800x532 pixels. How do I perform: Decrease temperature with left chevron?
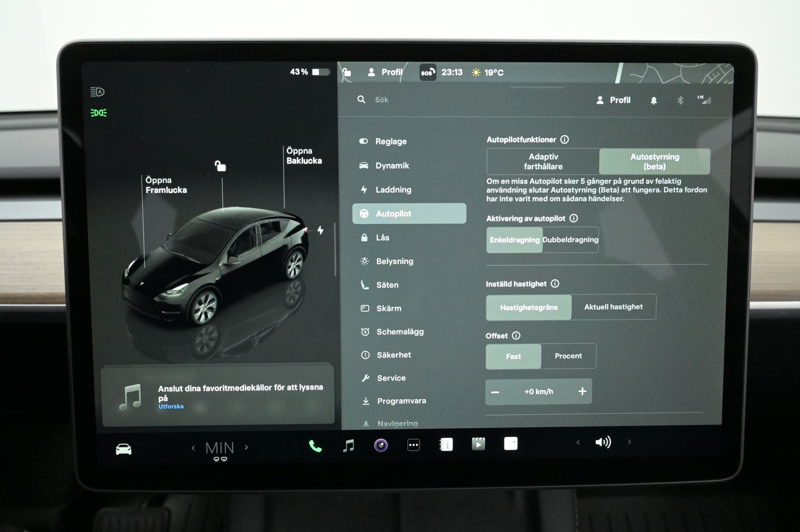click(x=193, y=448)
